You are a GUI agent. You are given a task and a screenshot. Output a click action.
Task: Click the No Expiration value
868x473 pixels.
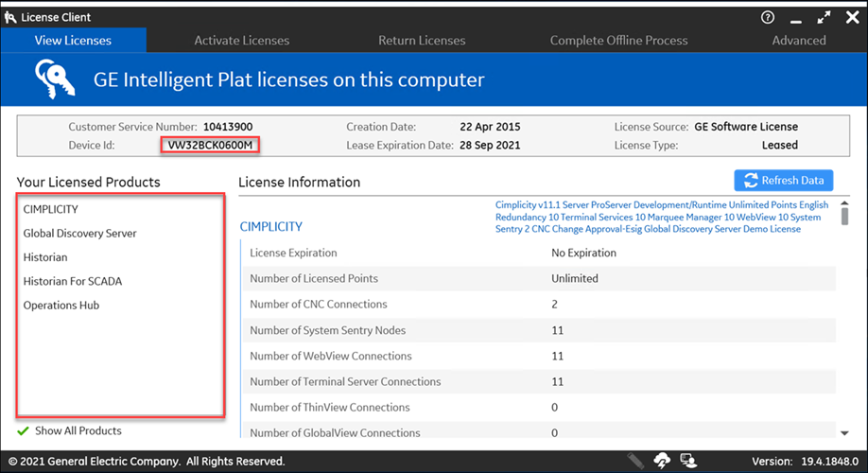[583, 254]
